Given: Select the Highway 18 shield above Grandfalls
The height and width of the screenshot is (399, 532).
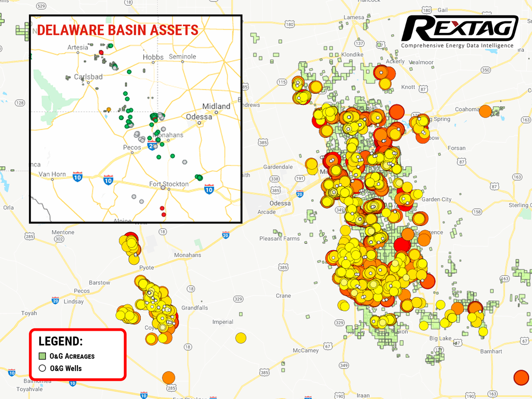Looking at the screenshot, I should click(x=191, y=289).
